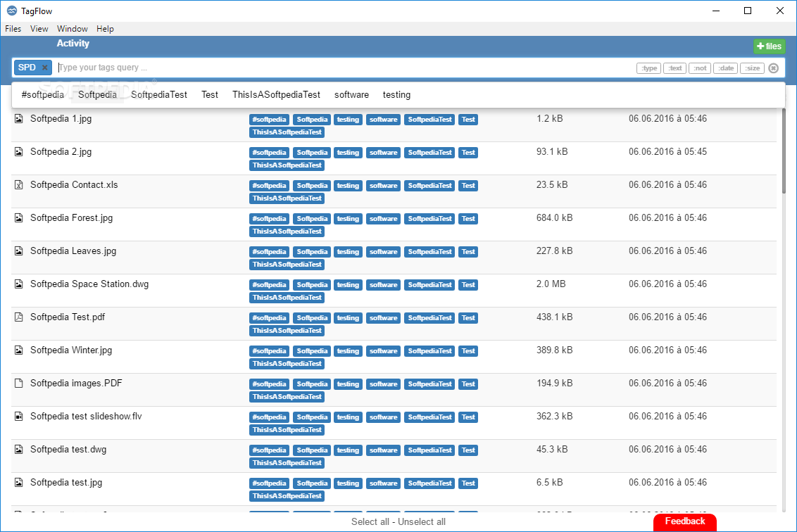The image size is (797, 532).
Task: Select file name Softpedia Contact.xls
Action: 74,185
